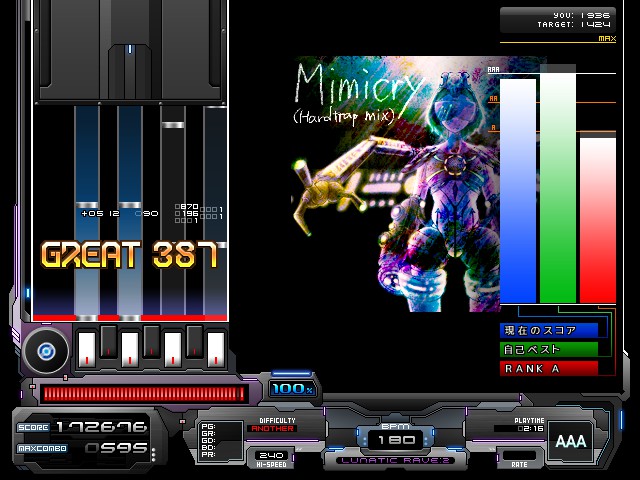Click the yellow MAX label

pos(607,38)
